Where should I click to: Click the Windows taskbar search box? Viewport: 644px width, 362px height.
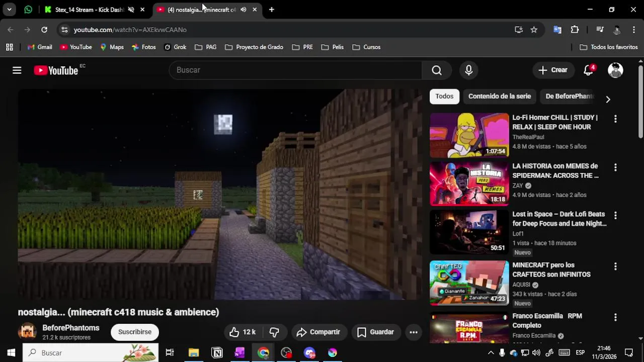click(91, 353)
